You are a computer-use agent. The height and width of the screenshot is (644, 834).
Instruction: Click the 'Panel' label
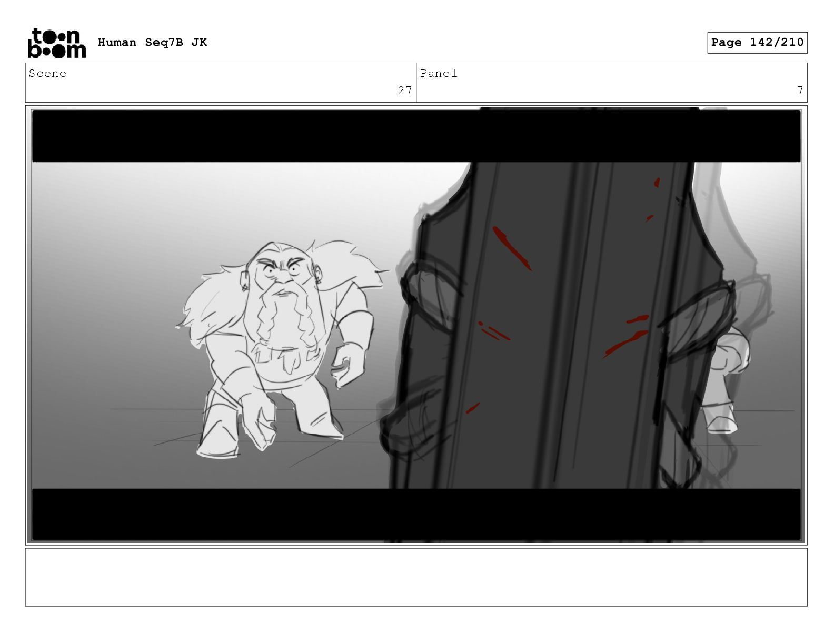pos(439,74)
